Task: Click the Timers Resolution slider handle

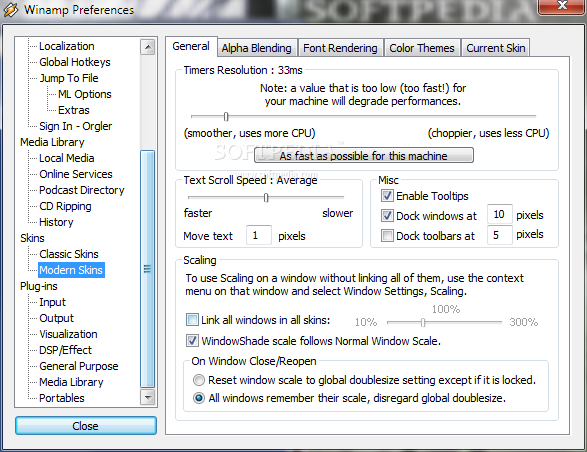Action: [226, 116]
